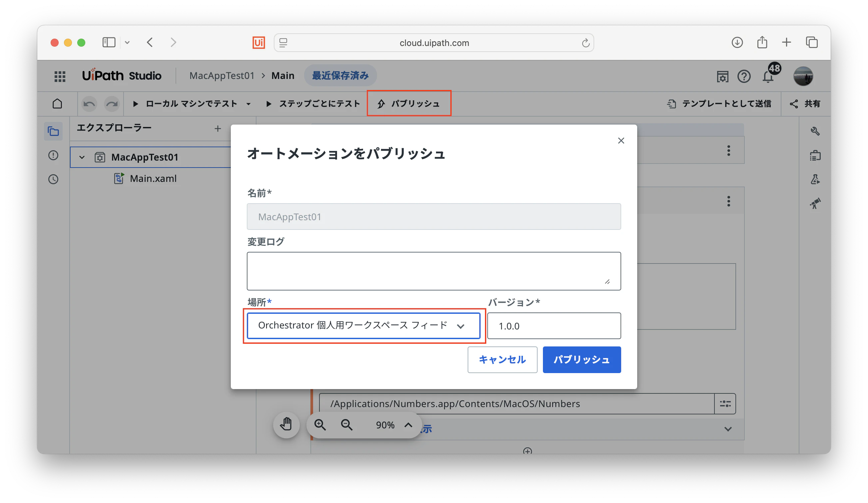868x503 pixels.
Task: Click the パブリッシュ toolbar button
Action: 409,104
